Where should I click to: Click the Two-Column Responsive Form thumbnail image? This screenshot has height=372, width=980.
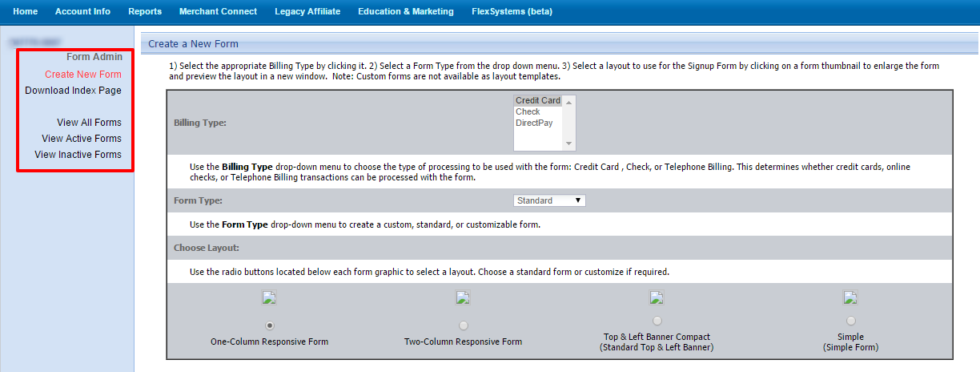pyautogui.click(x=463, y=298)
